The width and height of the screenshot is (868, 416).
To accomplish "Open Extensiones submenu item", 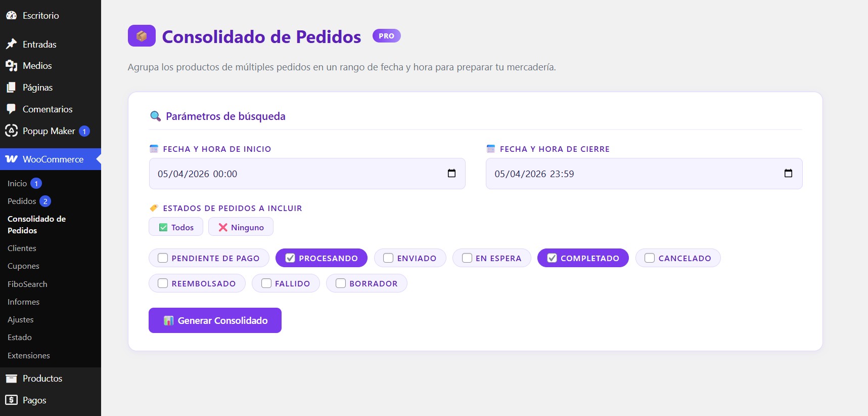I will tap(29, 356).
